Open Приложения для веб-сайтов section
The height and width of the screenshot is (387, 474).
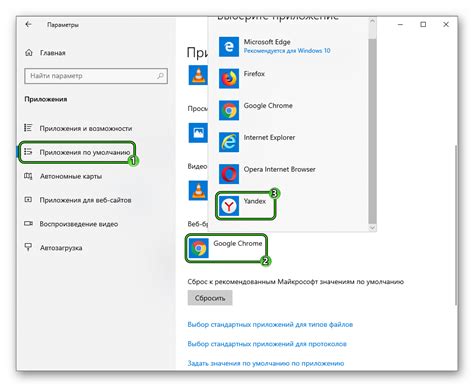click(85, 200)
